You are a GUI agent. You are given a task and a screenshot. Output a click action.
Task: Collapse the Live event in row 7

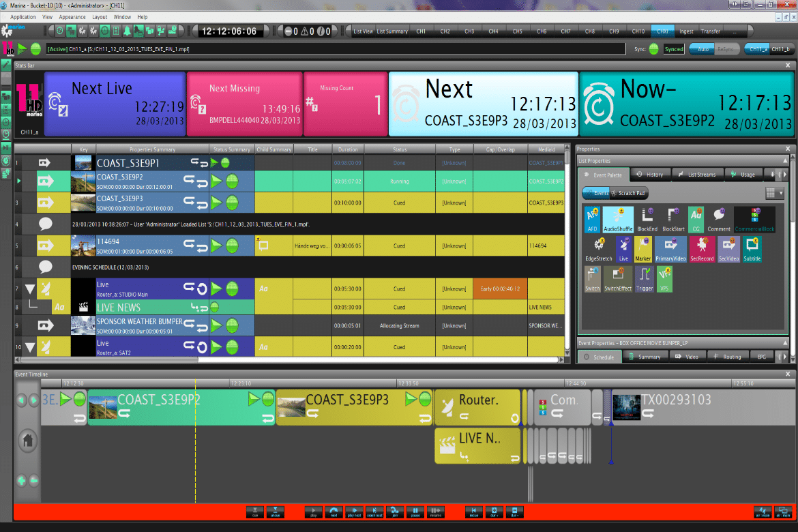pyautogui.click(x=29, y=289)
